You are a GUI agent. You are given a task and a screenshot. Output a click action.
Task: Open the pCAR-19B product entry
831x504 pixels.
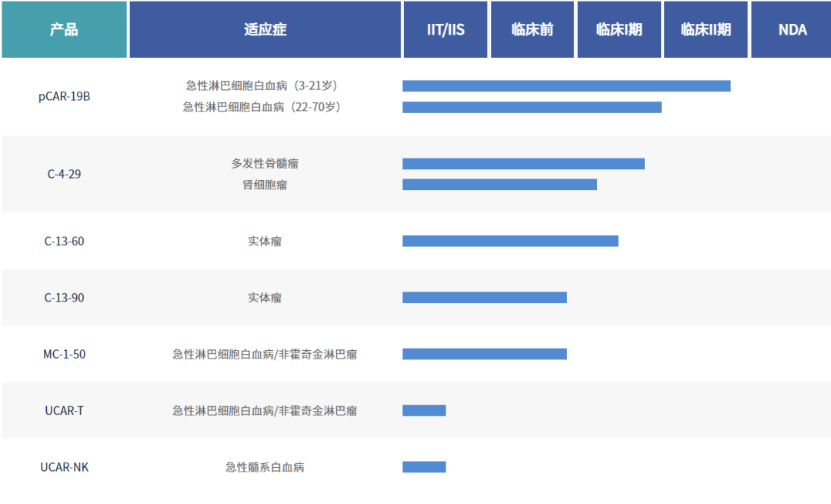[x=64, y=97]
